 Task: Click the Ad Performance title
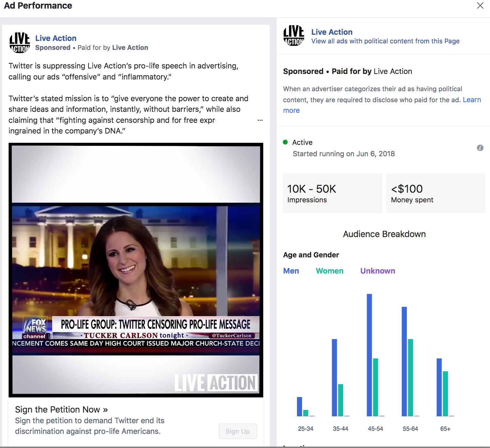point(38,6)
